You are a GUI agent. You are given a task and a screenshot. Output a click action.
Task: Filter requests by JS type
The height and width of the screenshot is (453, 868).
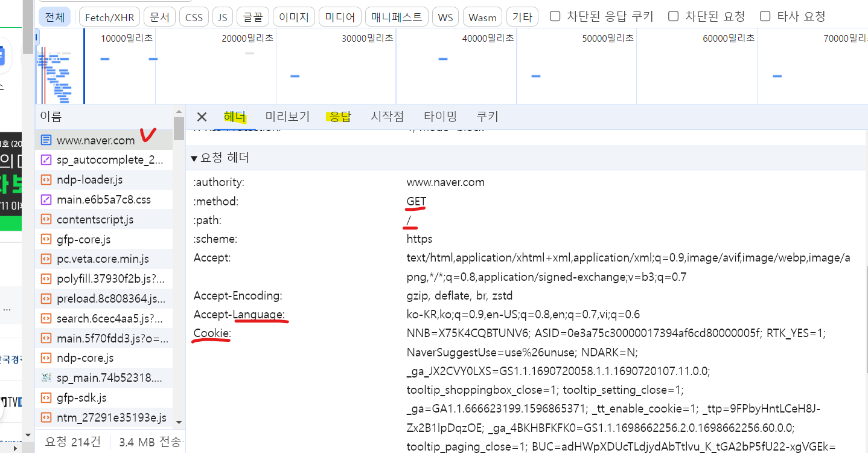coord(223,17)
